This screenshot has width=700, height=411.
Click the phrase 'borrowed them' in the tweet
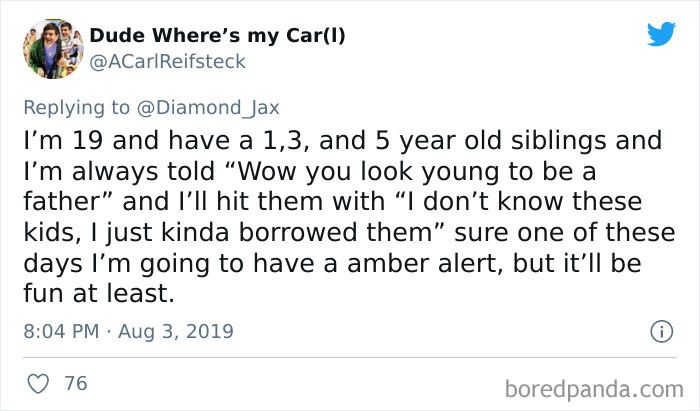click(x=336, y=232)
